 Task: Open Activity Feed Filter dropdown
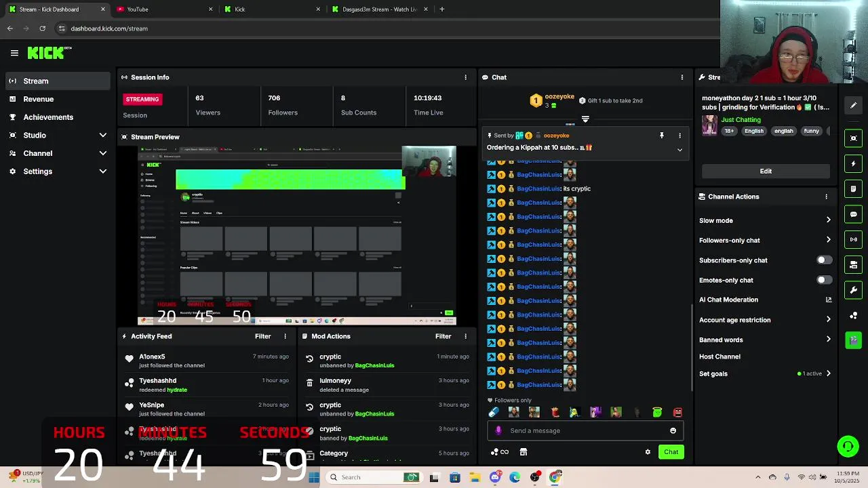pyautogui.click(x=262, y=336)
